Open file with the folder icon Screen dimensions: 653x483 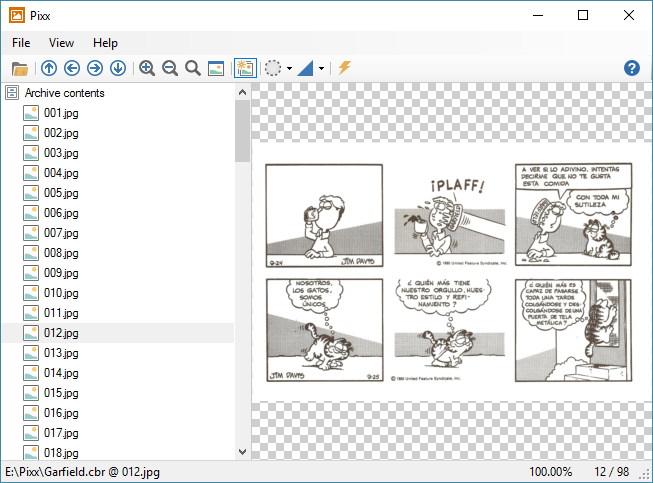pos(20,68)
